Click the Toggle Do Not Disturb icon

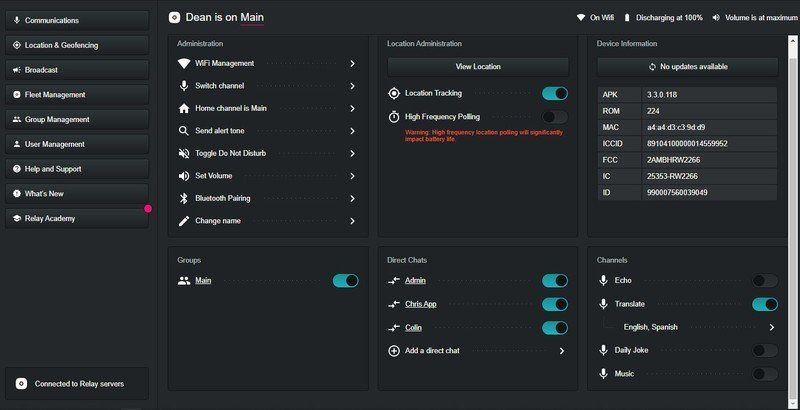pyautogui.click(x=184, y=153)
